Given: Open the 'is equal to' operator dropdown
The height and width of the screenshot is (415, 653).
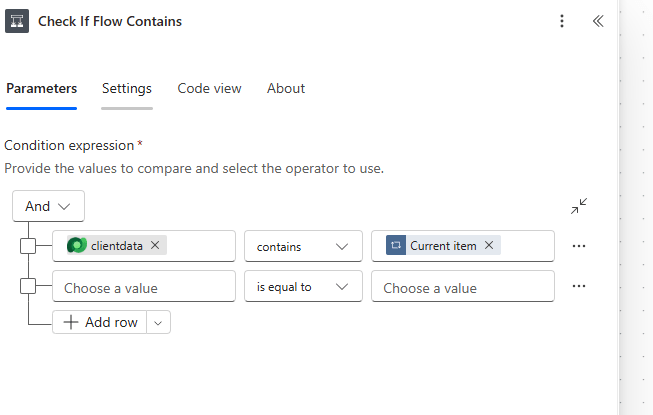Looking at the screenshot, I should click(302, 287).
